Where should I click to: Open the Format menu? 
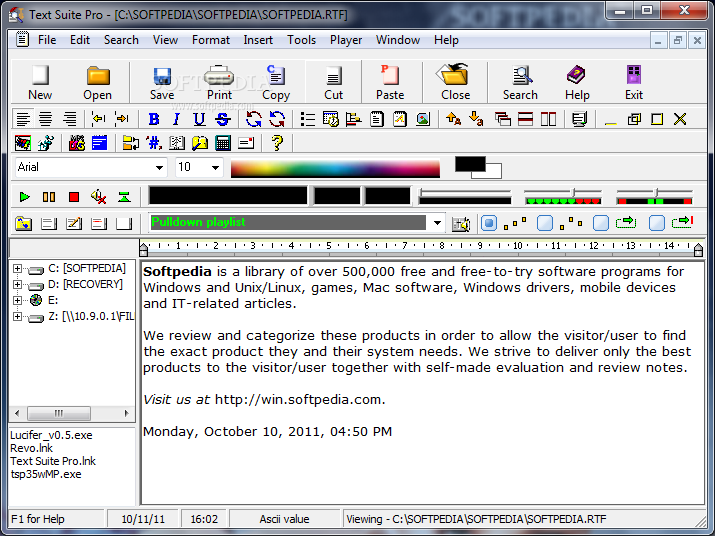(211, 40)
